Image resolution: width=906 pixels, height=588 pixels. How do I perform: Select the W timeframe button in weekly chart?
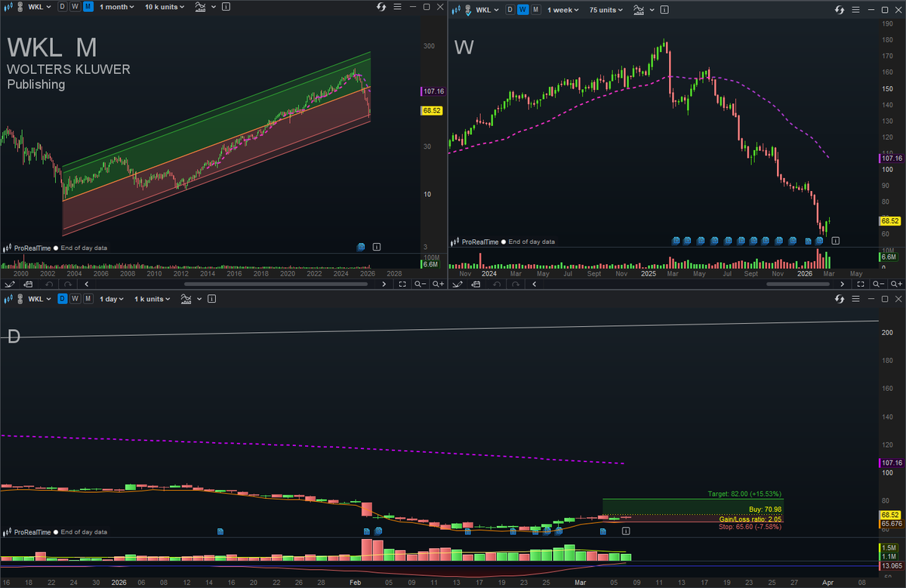coord(523,10)
